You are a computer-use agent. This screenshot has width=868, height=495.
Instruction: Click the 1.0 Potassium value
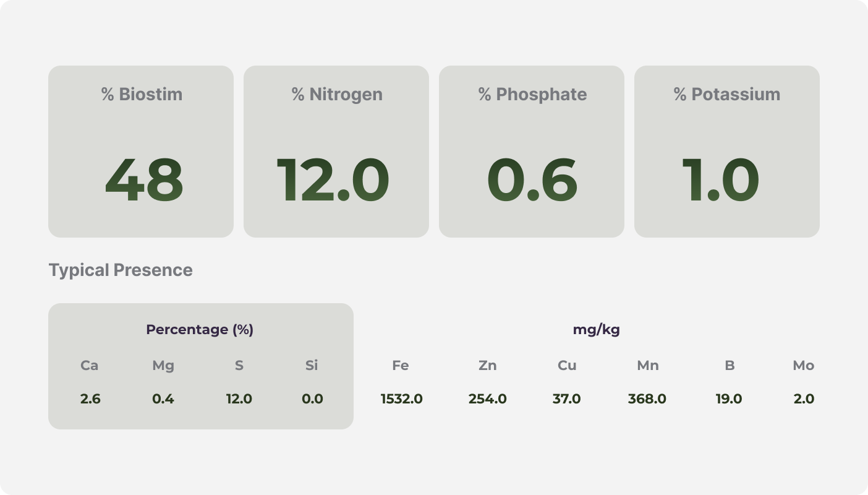pos(720,180)
